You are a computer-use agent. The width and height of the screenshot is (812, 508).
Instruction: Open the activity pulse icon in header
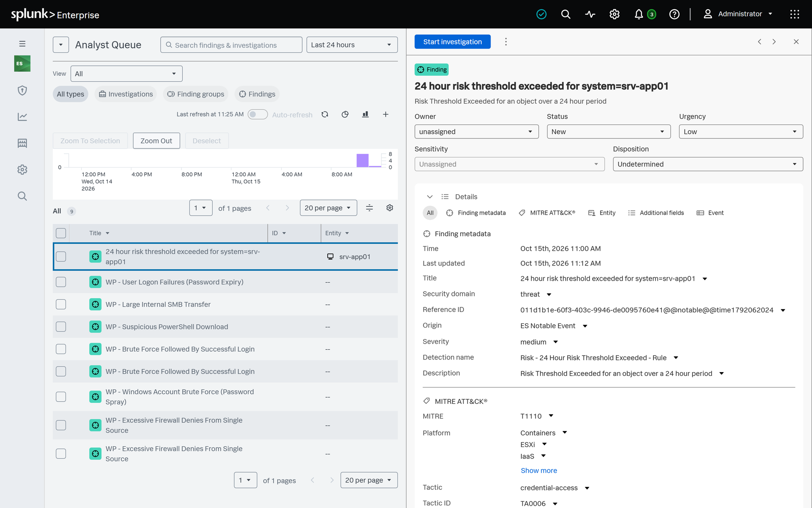tap(590, 14)
